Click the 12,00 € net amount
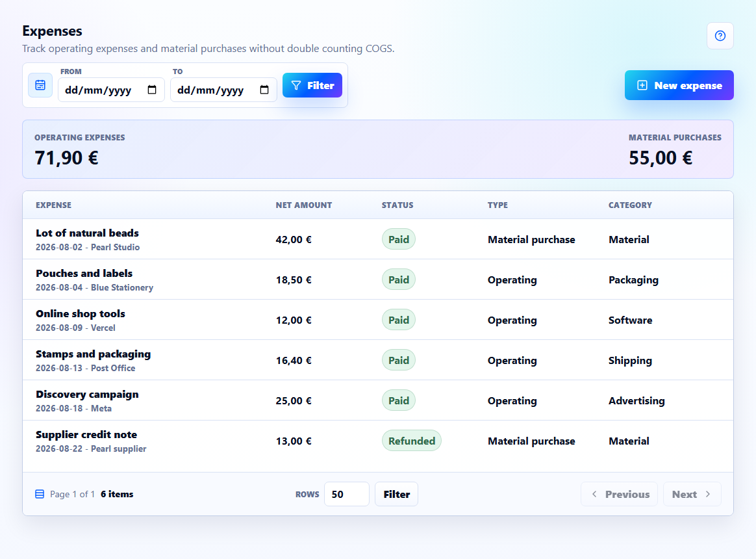Screen dimensions: 756x559 294,320
